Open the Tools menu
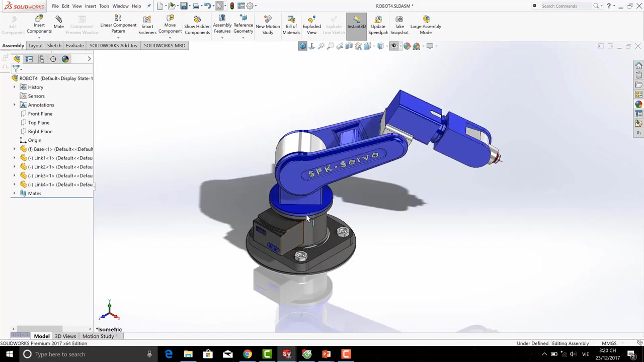Screen dimensions: 644x362 coord(104,6)
